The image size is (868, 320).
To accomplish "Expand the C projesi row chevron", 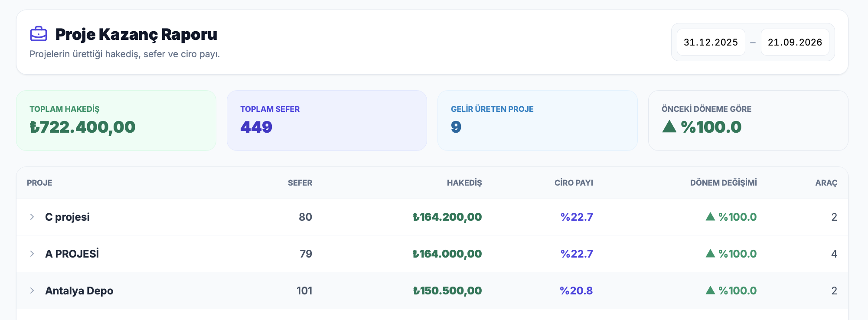I will 32,217.
